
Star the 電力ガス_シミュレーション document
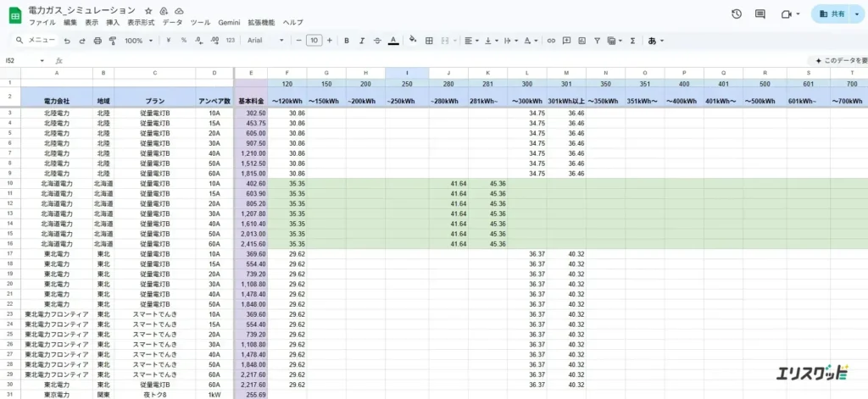click(148, 11)
